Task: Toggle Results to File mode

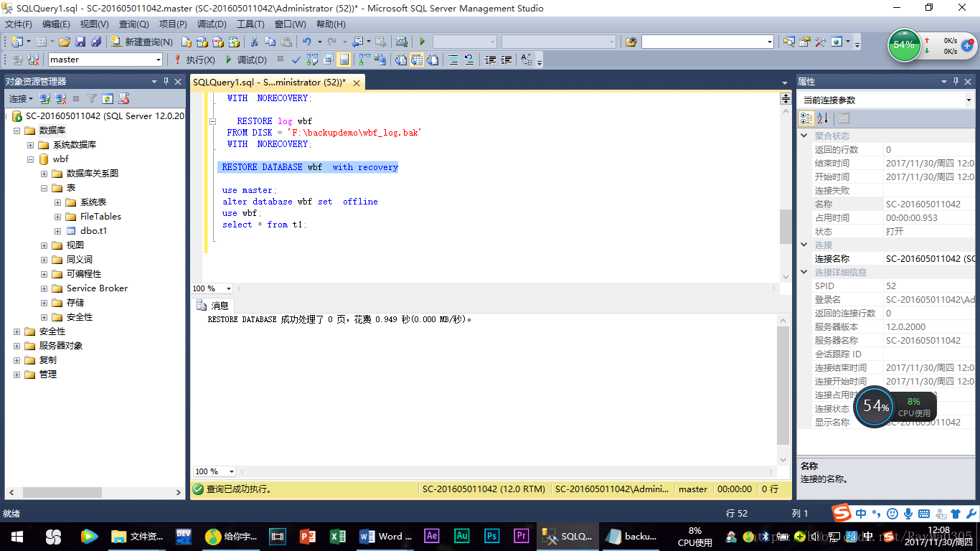Action: tap(432, 60)
